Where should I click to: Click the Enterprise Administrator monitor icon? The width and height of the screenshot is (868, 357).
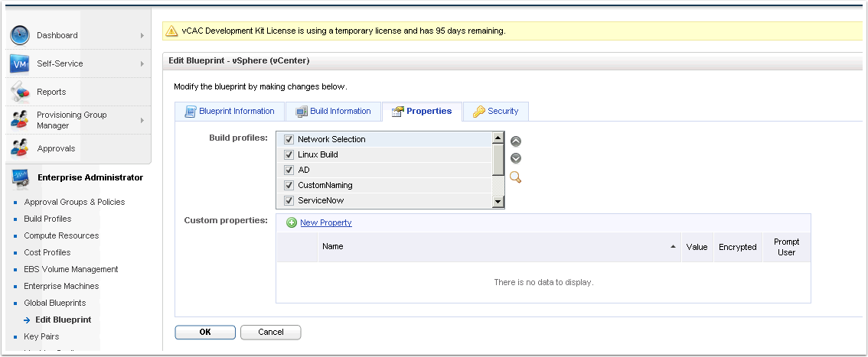point(21,178)
